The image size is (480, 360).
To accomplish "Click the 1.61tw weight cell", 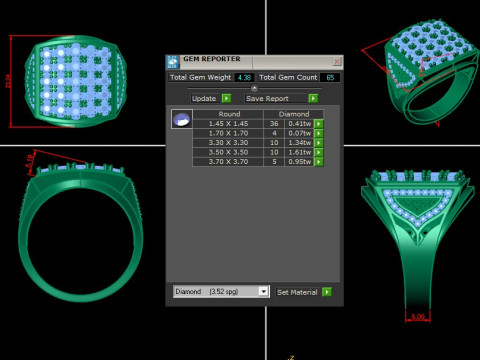I will [x=299, y=152].
